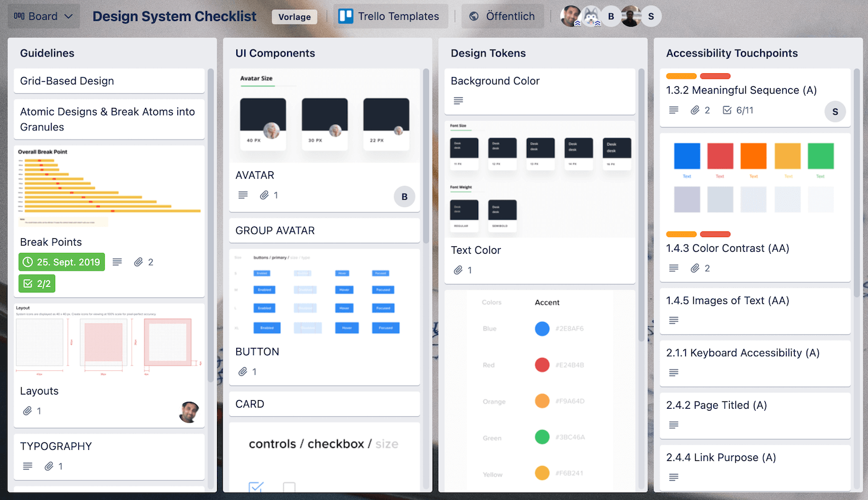Click the S member avatar in the header

click(652, 16)
